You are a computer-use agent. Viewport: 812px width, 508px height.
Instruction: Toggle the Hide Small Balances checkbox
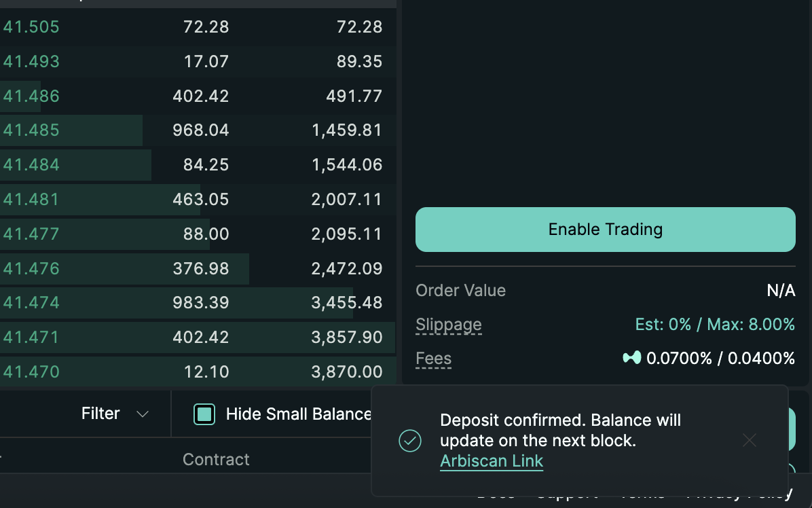(204, 414)
